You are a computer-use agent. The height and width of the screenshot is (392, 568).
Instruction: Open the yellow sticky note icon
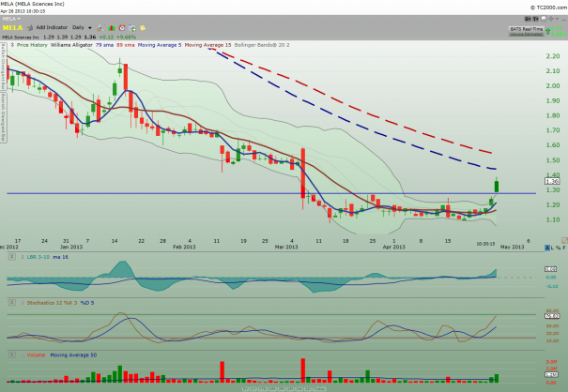click(x=143, y=28)
